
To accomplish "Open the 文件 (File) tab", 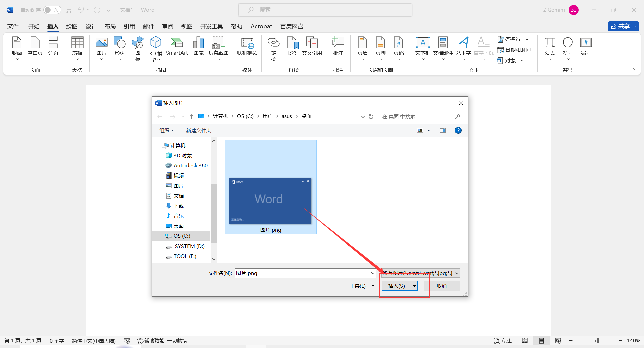I will (x=13, y=26).
